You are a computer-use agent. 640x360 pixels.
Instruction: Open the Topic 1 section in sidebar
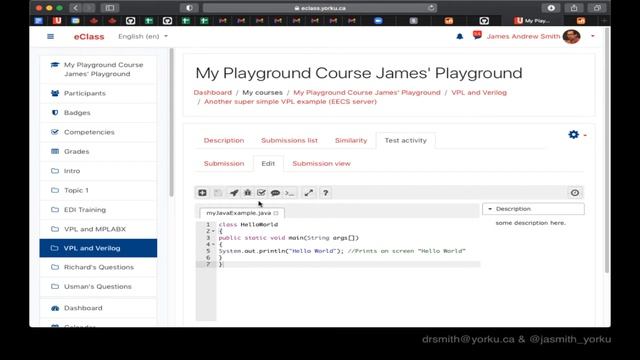click(x=98, y=190)
